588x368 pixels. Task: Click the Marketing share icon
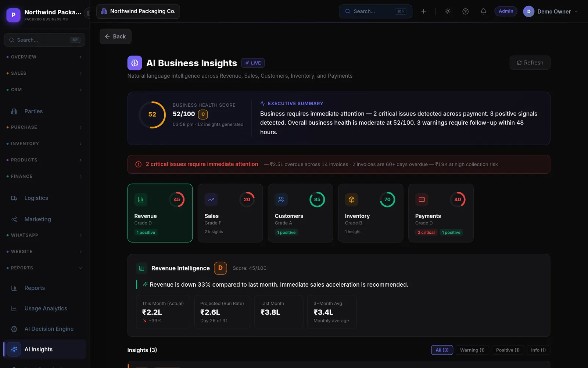tap(14, 219)
